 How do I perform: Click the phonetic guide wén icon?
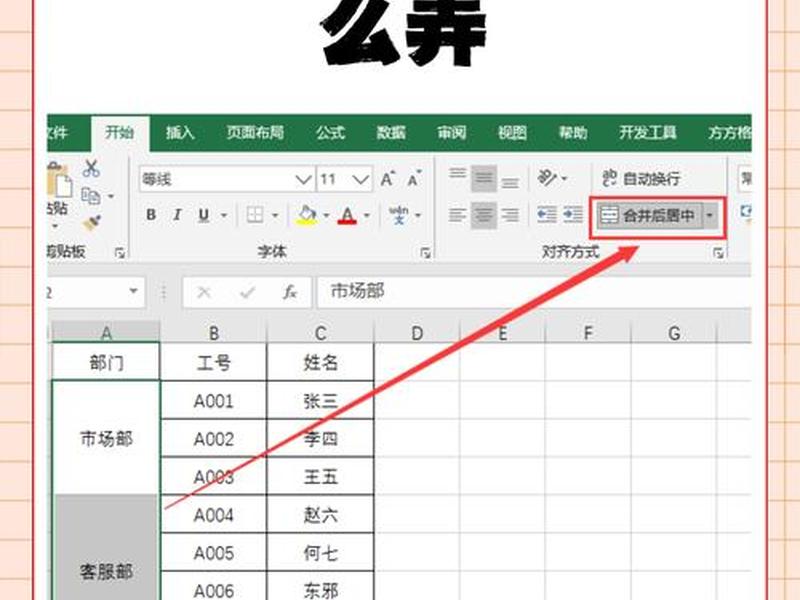pyautogui.click(x=398, y=215)
